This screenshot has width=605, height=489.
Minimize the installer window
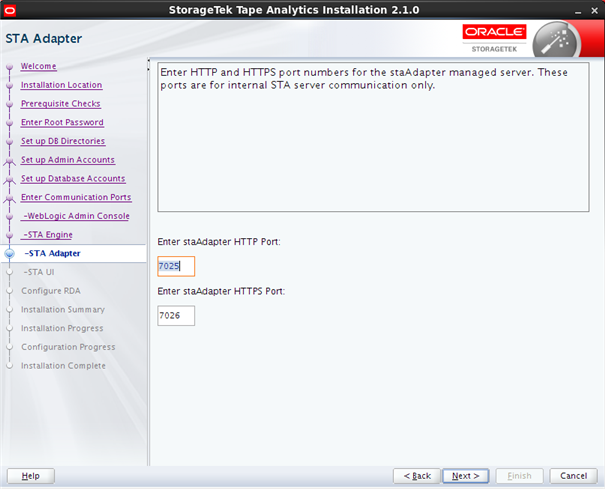[x=578, y=12]
